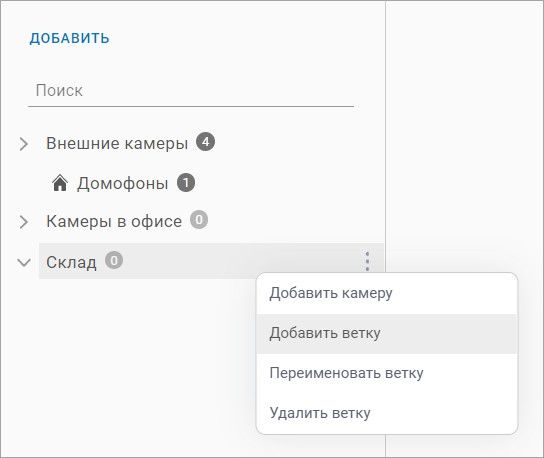Select the Домофоны branch label
The width and height of the screenshot is (544, 458).
[x=122, y=184]
